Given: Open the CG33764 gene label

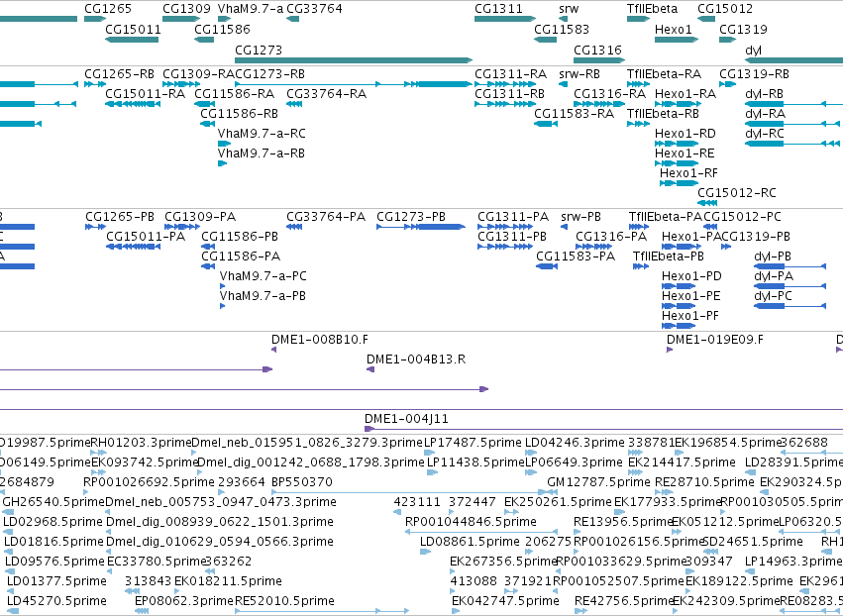Looking at the screenshot, I should tap(314, 9).
